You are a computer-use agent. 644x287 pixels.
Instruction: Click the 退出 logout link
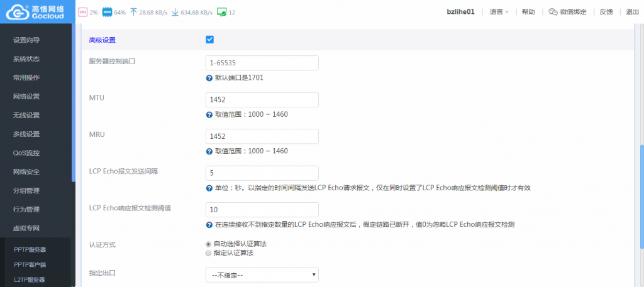[632, 12]
